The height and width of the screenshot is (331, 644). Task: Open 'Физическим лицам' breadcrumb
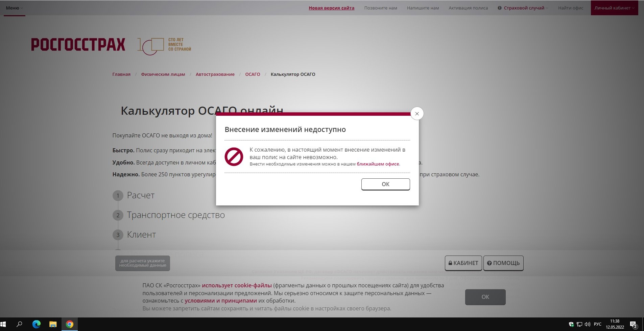(163, 74)
